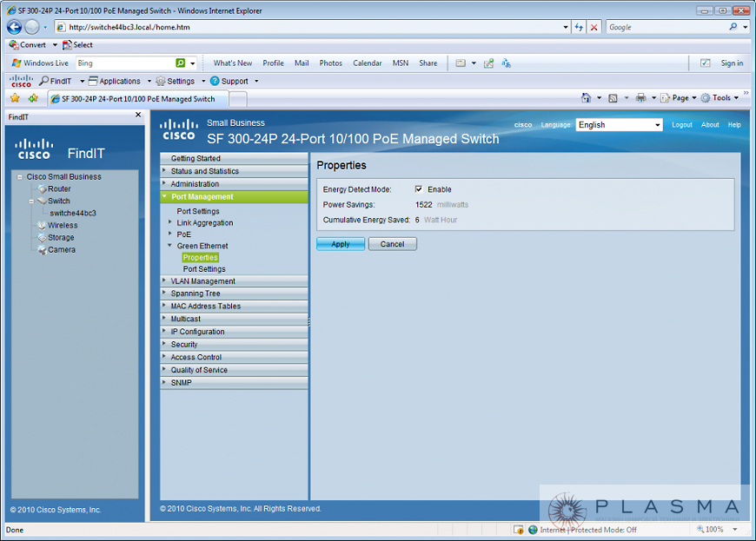Collapse the Switch node in FindIT tree
The image size is (756, 541).
[31, 201]
